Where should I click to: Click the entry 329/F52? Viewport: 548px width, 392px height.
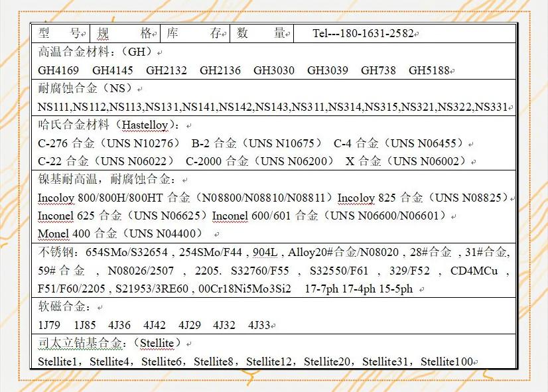click(409, 271)
